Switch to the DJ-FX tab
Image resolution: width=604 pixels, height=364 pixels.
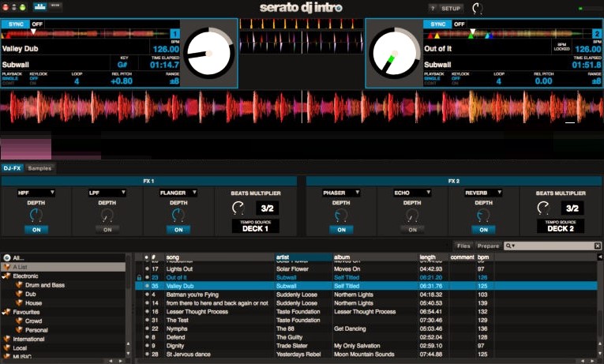(x=13, y=168)
